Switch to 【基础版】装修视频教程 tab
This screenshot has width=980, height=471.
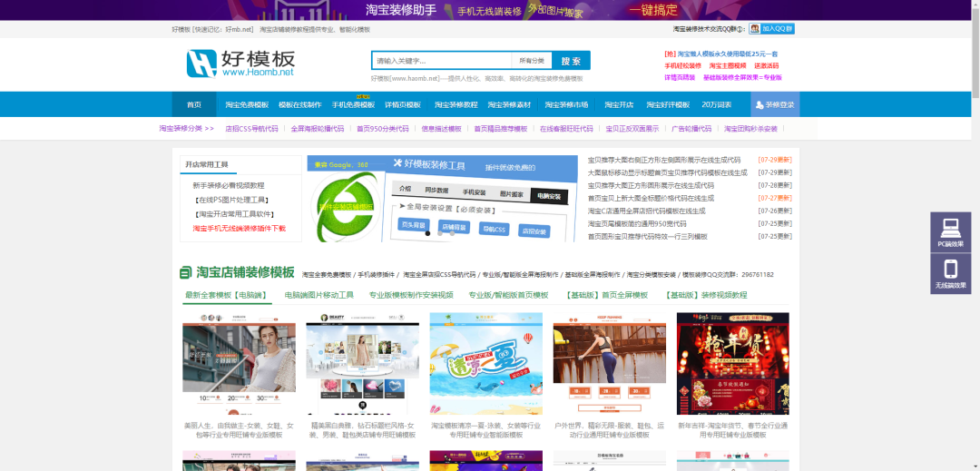(x=706, y=295)
